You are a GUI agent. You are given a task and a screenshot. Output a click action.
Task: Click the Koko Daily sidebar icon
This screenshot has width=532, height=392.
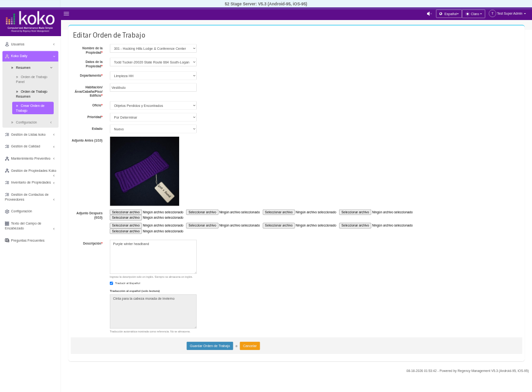pos(7,56)
